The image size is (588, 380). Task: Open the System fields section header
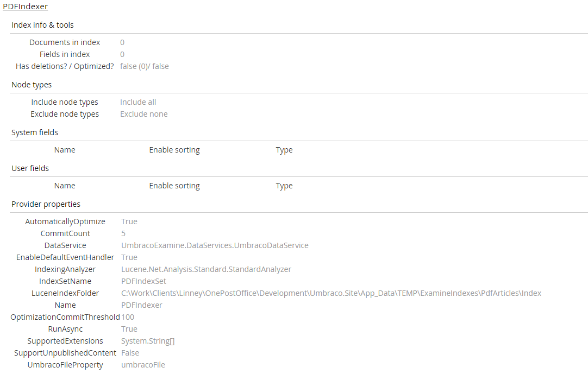[35, 132]
